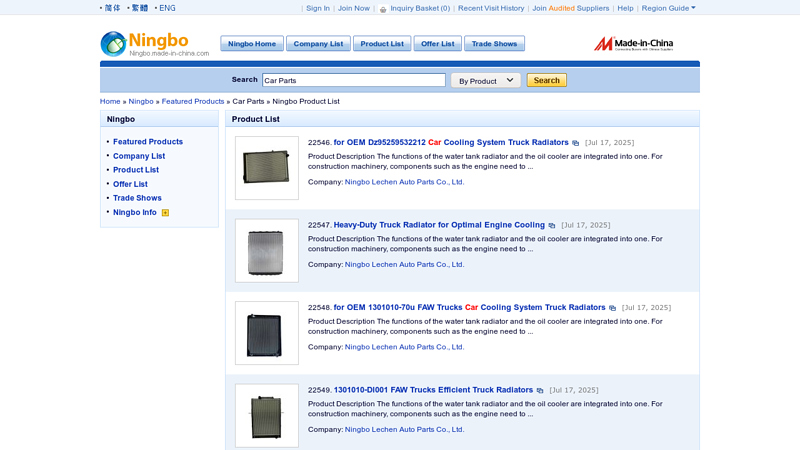Click thumbnail of product 22548 radiator
The height and width of the screenshot is (450, 800).
tap(267, 333)
